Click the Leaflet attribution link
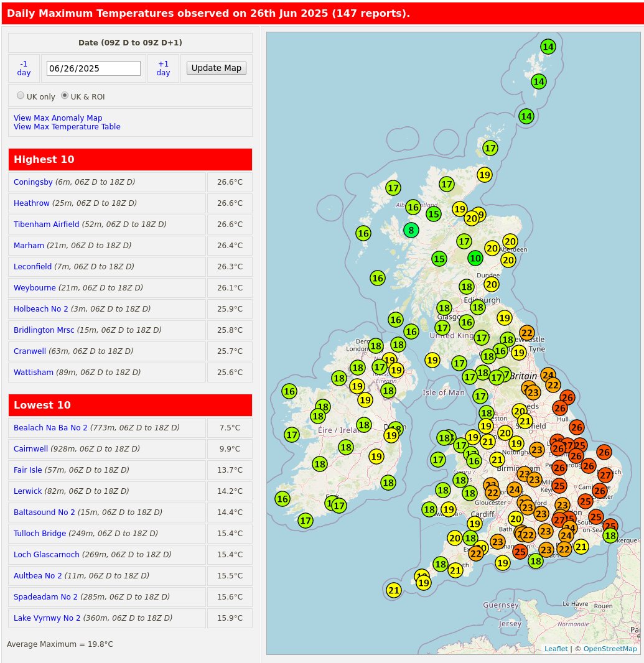 coord(556,649)
